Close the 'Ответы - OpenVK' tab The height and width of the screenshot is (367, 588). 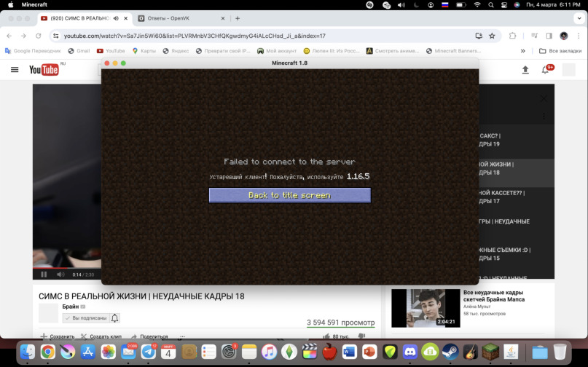pos(223,18)
